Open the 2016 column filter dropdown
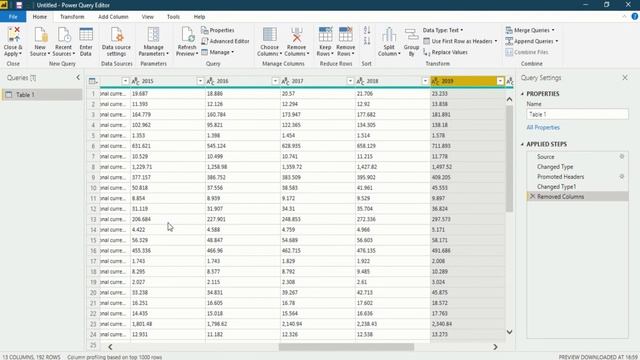The image size is (640, 360). coord(275,81)
